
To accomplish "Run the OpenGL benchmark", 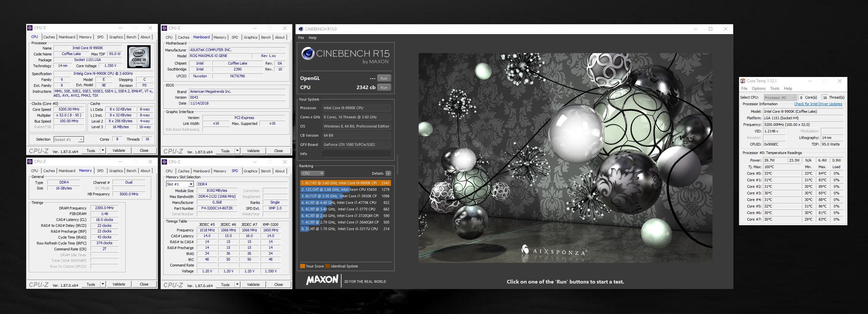I will pos(384,78).
